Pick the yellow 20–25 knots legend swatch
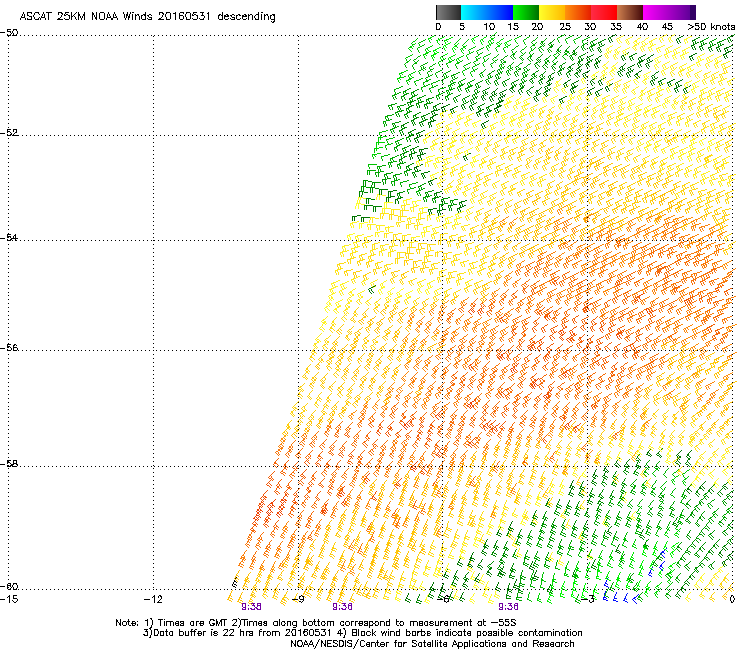740x650 pixels. click(552, 12)
